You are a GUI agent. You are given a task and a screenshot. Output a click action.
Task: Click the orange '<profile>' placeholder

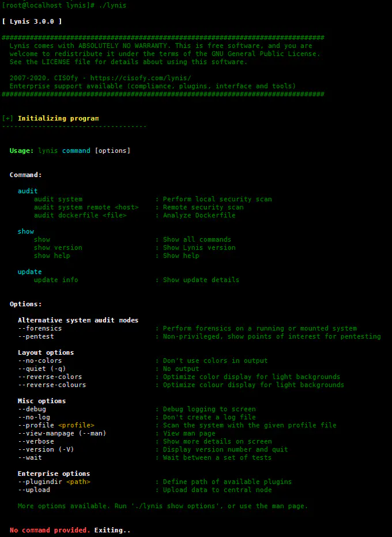[76, 425]
